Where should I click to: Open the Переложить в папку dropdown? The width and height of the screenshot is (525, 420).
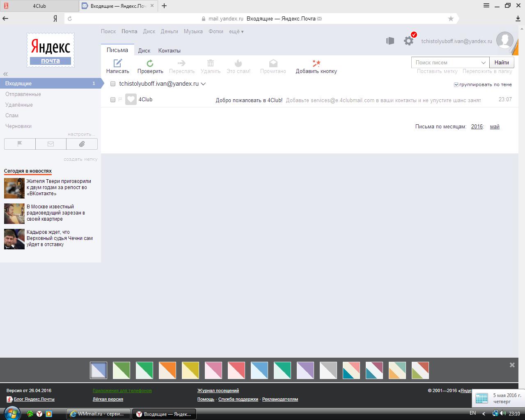[x=487, y=71]
